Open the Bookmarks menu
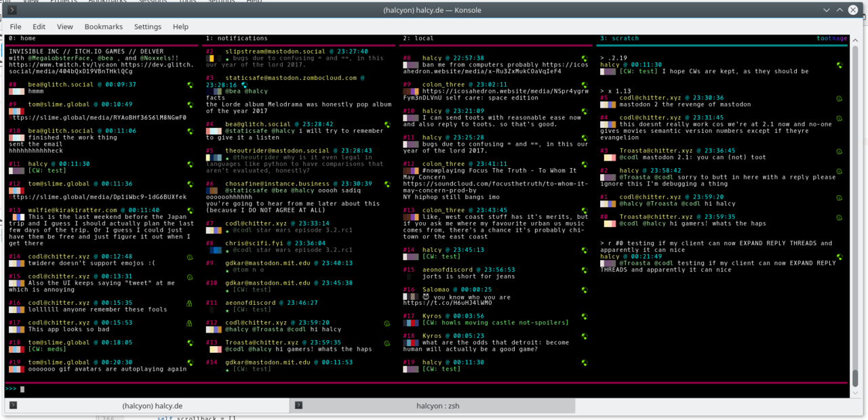Viewport: 868px width, 420px height. coord(103,26)
